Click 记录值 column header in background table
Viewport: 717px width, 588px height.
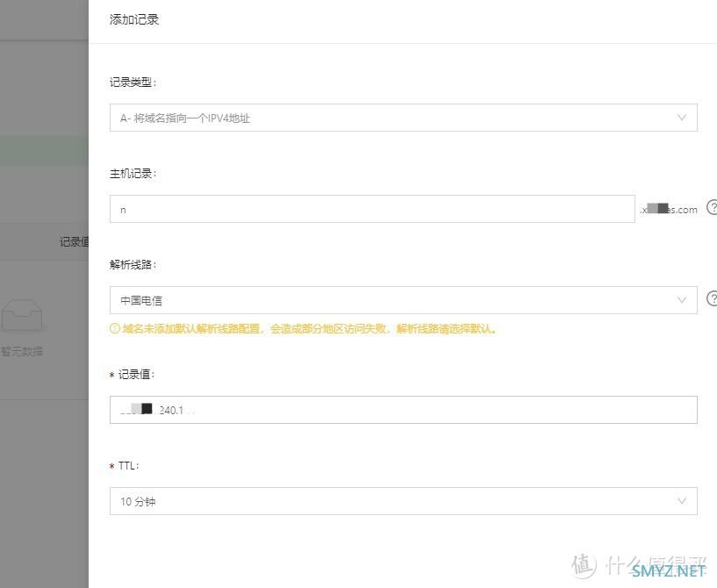point(74,242)
